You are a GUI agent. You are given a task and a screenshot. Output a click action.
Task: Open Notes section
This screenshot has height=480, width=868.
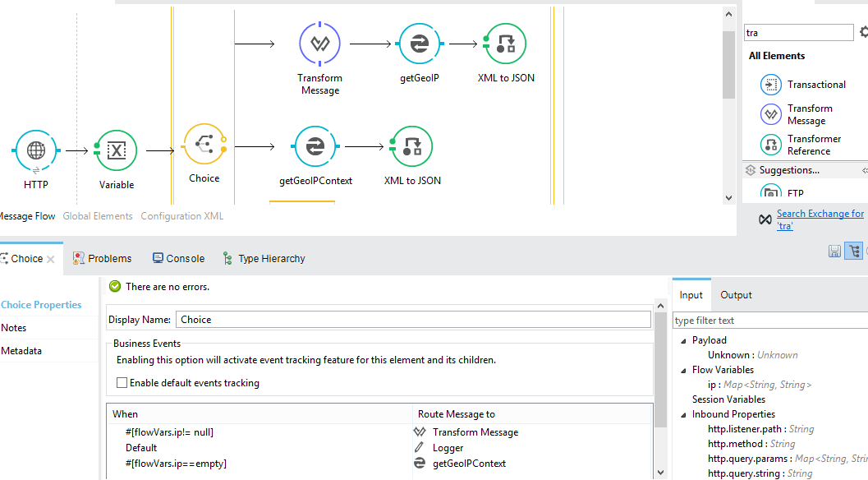click(x=14, y=328)
